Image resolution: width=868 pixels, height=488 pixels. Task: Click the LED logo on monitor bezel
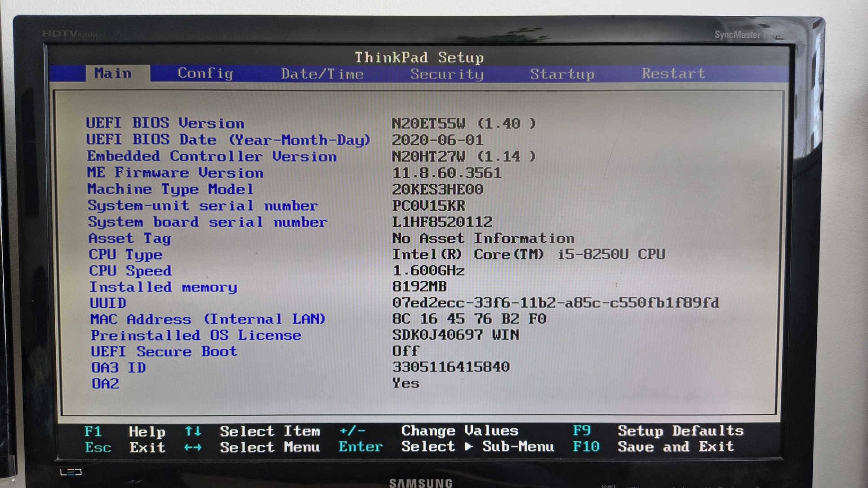[71, 472]
